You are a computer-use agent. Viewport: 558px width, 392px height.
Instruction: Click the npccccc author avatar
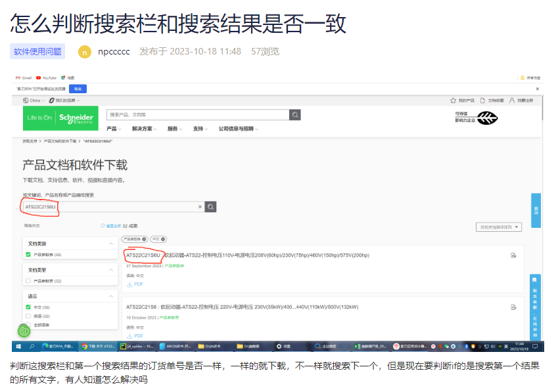[x=85, y=52]
